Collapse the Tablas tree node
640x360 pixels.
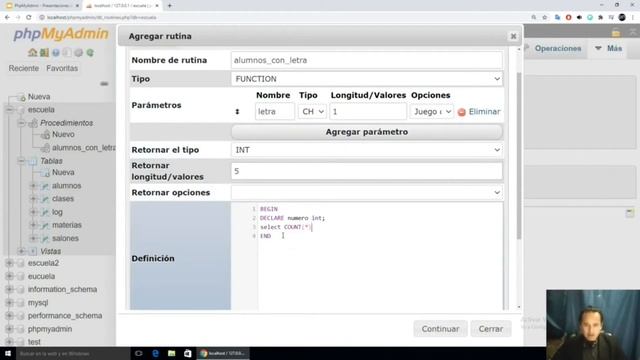(x=21, y=161)
